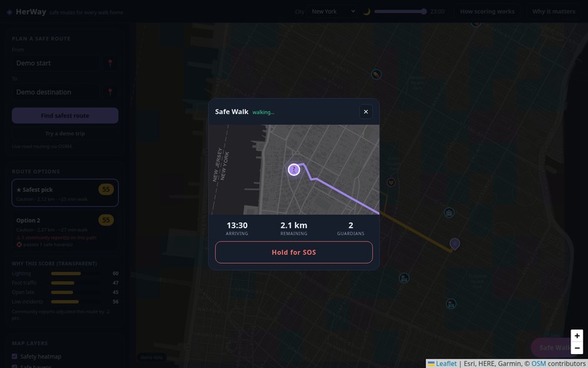Click the From field with Demo start
Viewport: 588px width, 368px height.
[x=56, y=63]
